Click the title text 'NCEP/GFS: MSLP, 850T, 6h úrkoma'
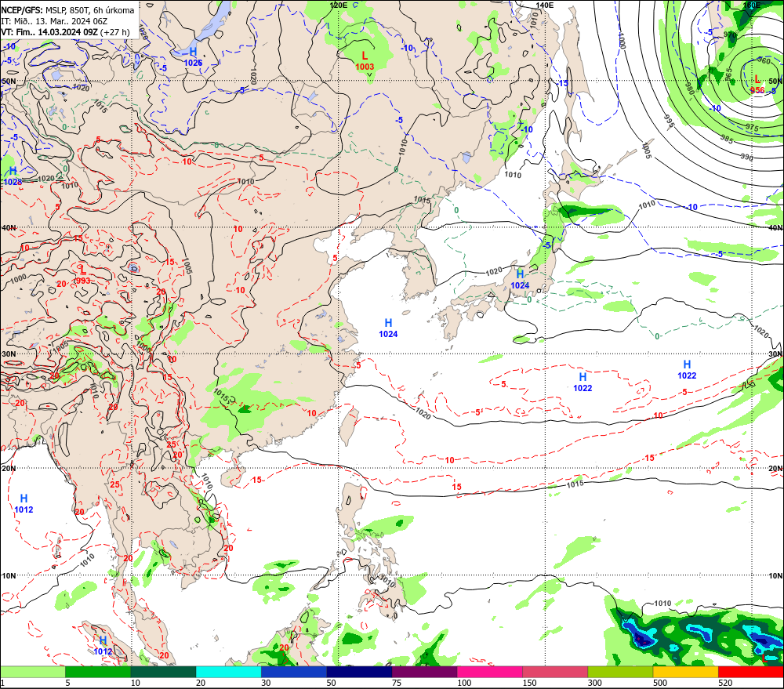This screenshot has height=689, width=784. click(67, 10)
